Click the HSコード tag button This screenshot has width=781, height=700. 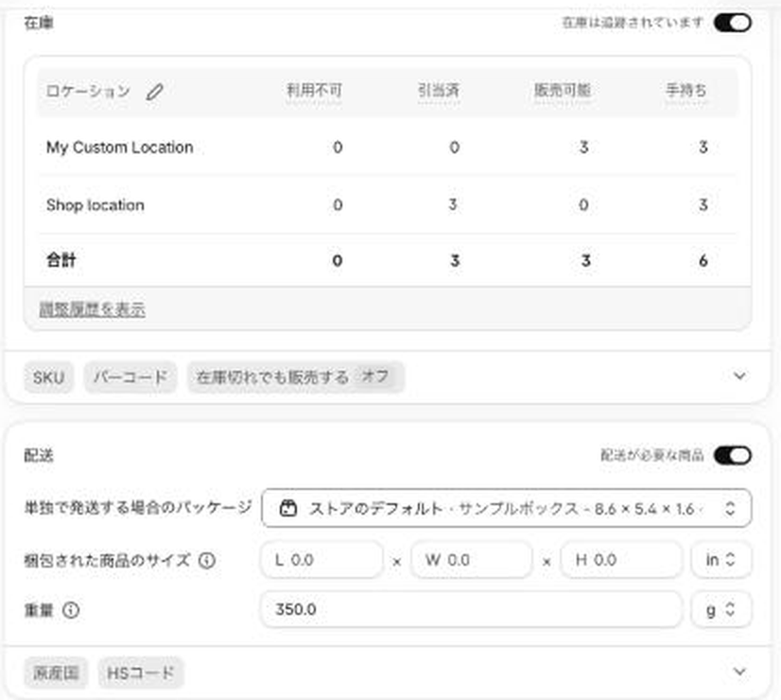click(x=141, y=674)
